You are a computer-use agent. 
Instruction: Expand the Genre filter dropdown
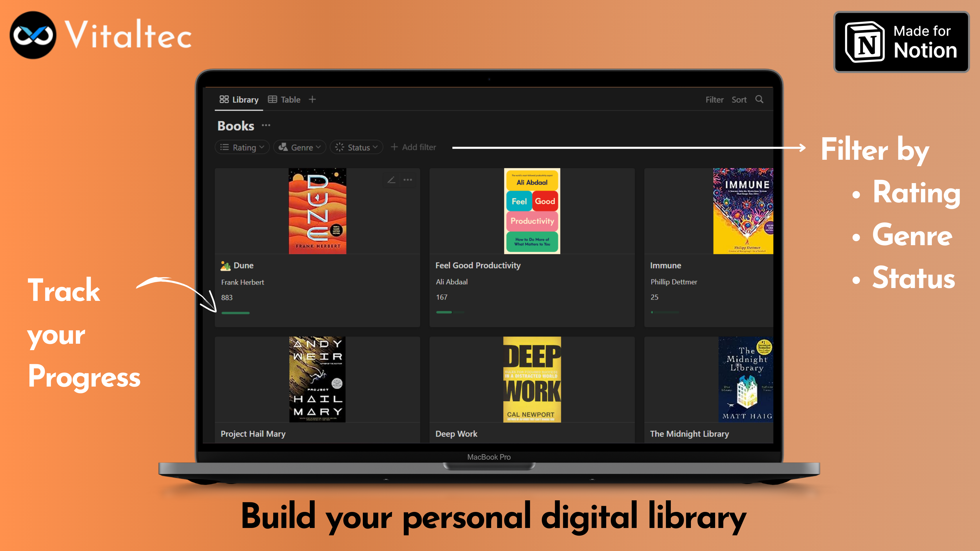pyautogui.click(x=300, y=147)
